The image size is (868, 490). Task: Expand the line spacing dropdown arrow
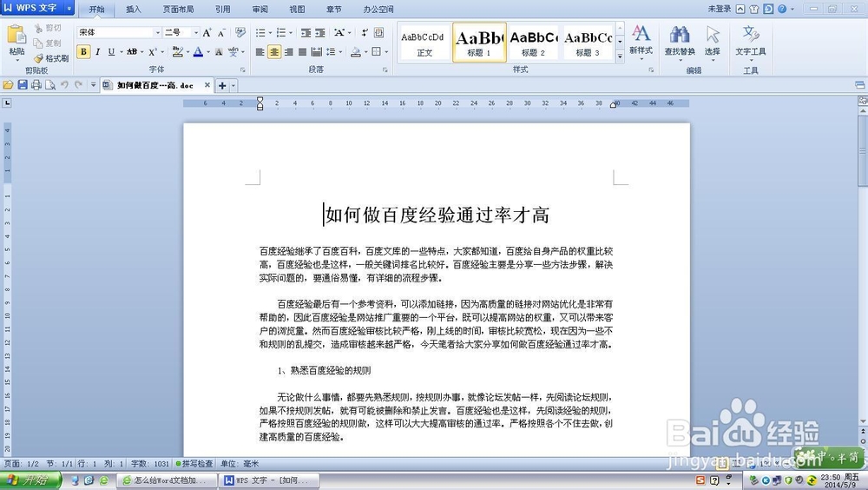pyautogui.click(x=340, y=52)
